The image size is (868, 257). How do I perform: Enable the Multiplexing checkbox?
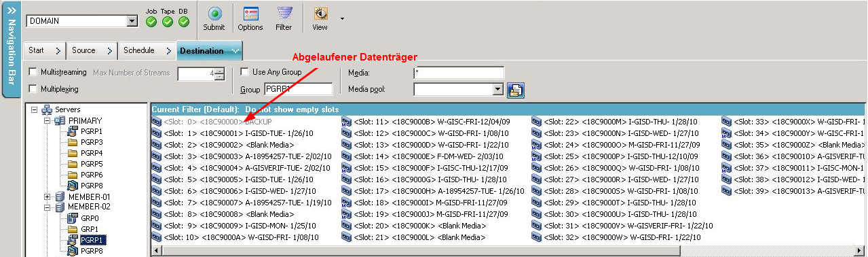pyautogui.click(x=33, y=88)
